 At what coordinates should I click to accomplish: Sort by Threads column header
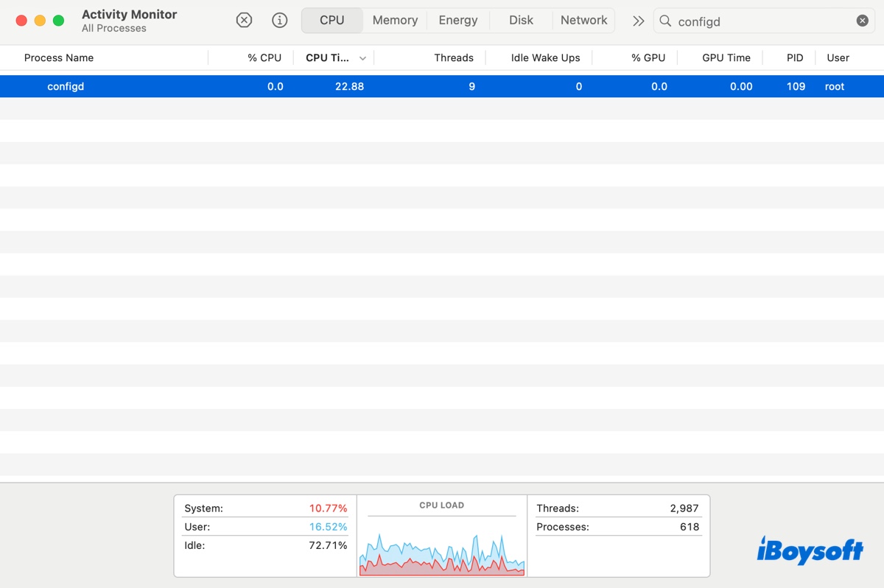[x=454, y=57]
